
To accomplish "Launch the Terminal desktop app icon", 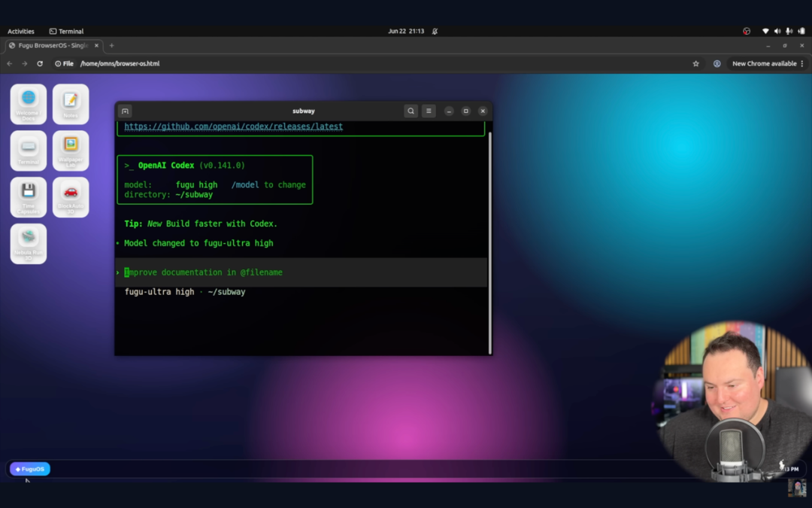I will point(29,151).
